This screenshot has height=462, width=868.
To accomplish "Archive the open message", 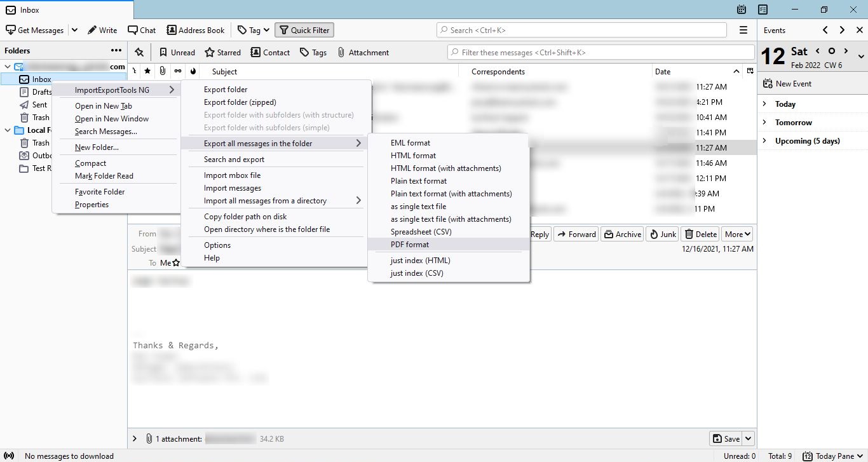I will coord(622,234).
